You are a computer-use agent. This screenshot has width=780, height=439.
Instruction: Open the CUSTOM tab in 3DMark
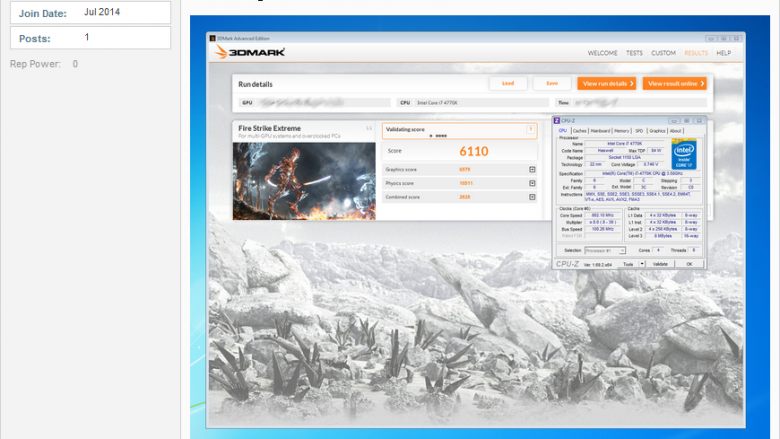pyautogui.click(x=664, y=53)
